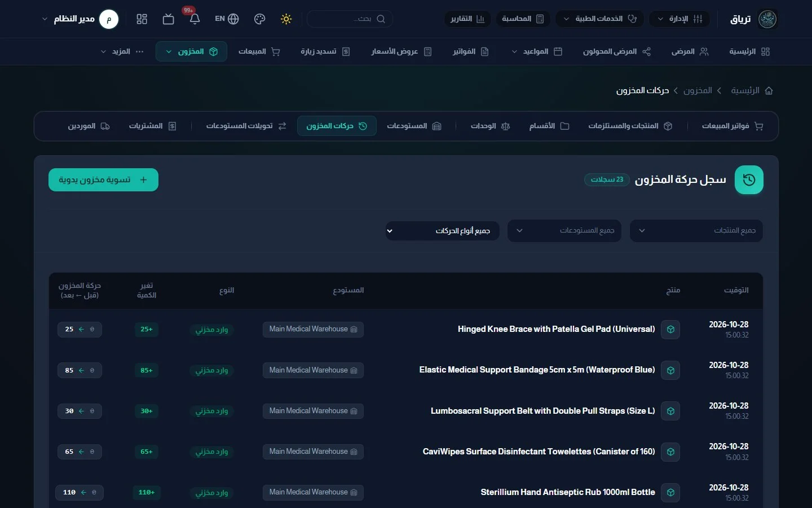The height and width of the screenshot is (508, 812).
Task: Open the color palette theme icon
Action: click(259, 19)
